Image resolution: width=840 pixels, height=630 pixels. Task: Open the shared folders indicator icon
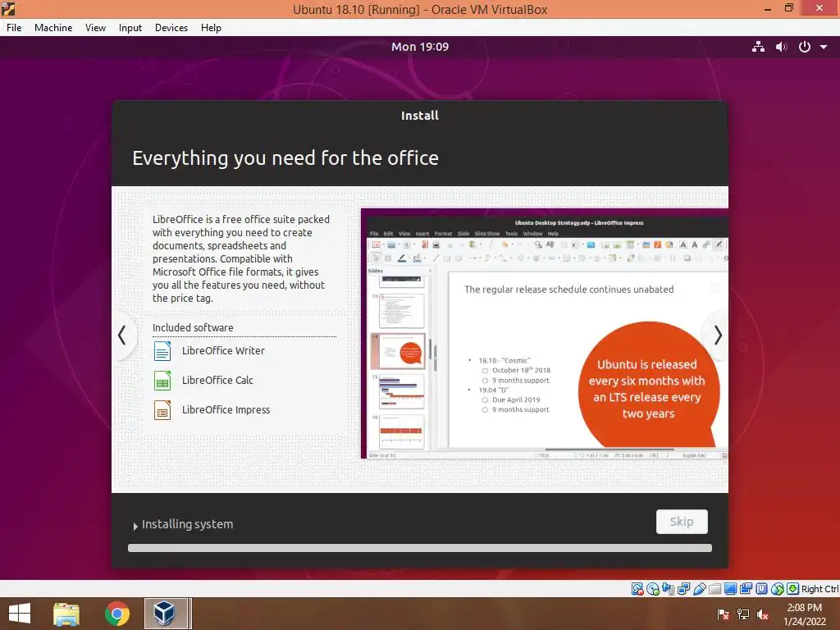714,589
